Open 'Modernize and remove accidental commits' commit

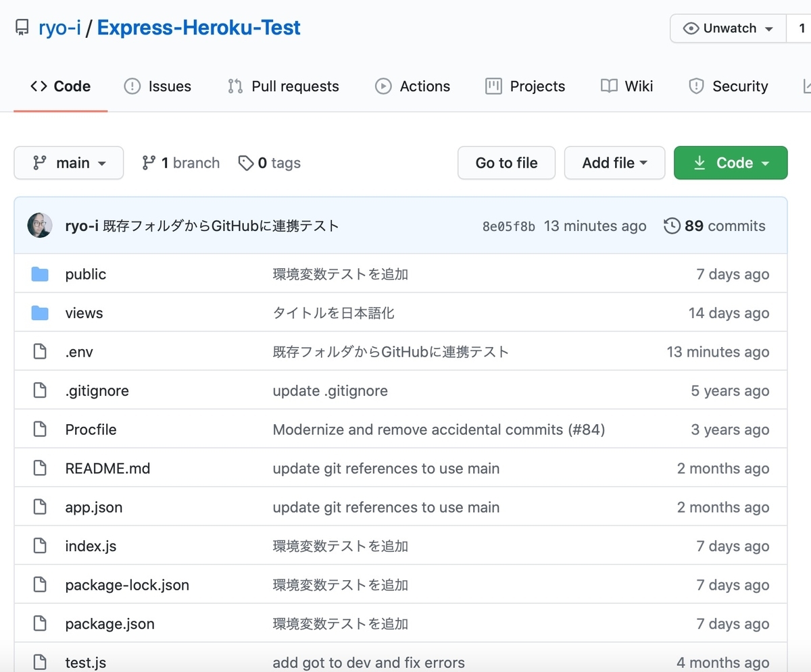418,430
